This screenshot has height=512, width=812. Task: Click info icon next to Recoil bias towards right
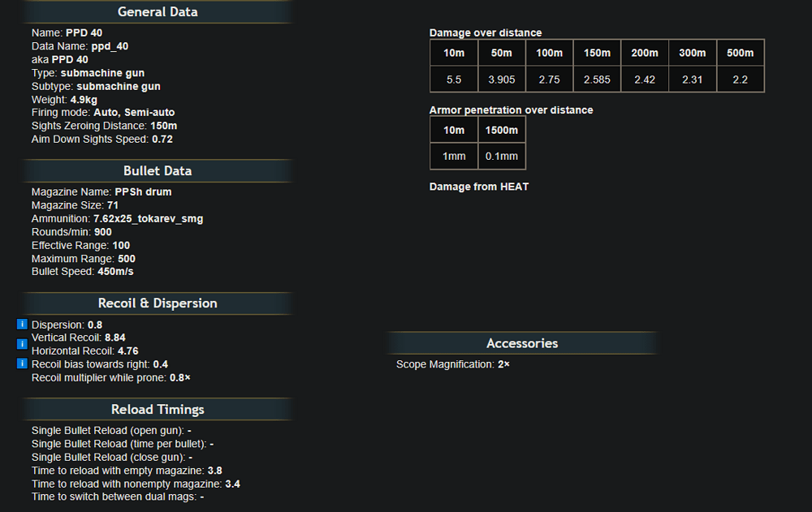tap(22, 364)
